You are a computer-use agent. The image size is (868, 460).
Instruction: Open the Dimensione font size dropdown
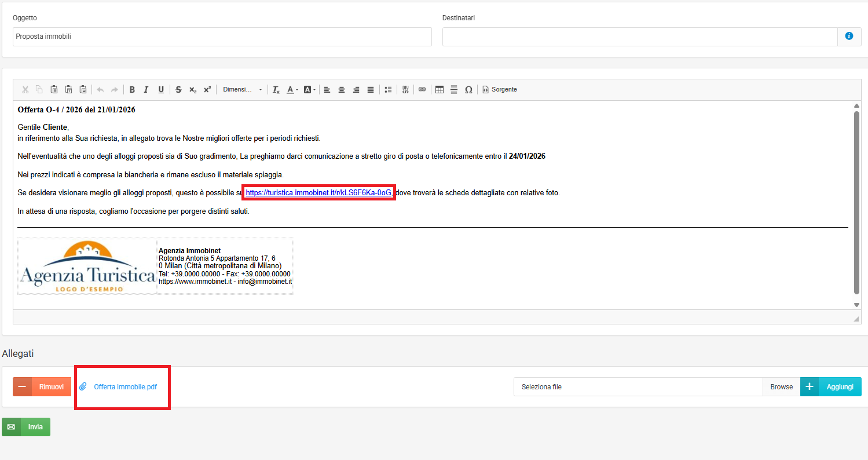[242, 90]
